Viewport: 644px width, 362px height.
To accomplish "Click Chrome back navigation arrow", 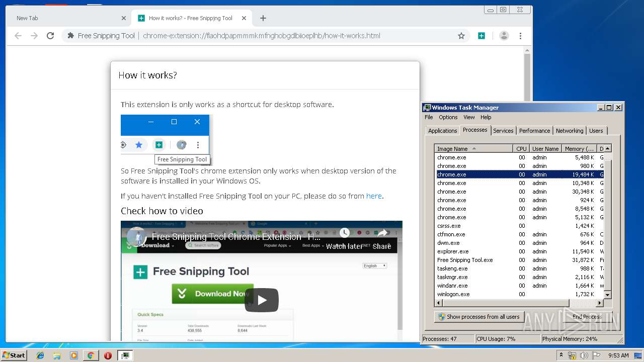I will [18, 36].
